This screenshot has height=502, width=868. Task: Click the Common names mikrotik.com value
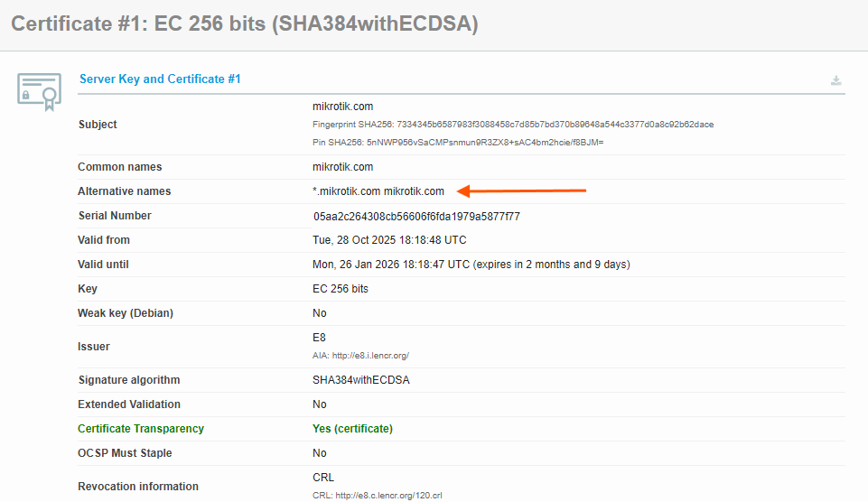click(342, 167)
